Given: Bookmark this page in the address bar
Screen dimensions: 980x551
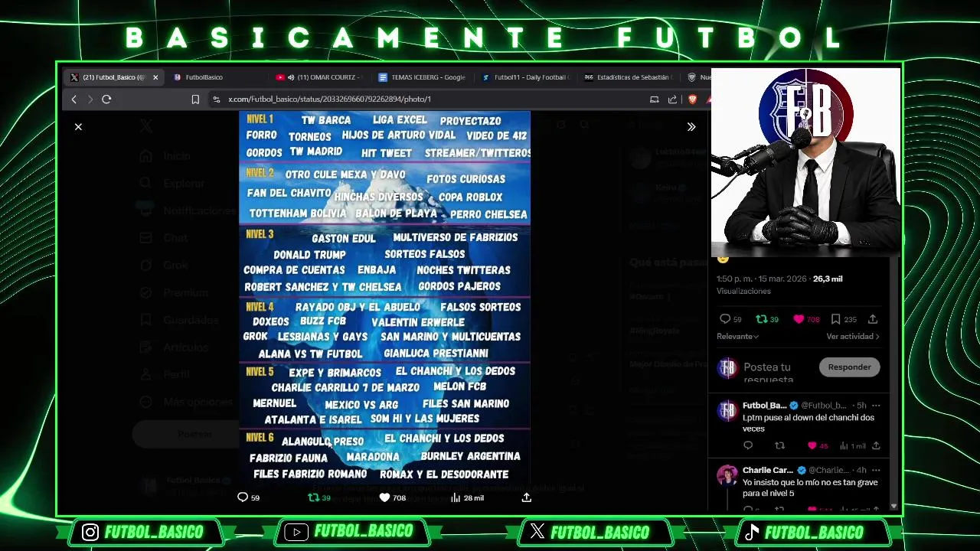Looking at the screenshot, I should coord(195,99).
